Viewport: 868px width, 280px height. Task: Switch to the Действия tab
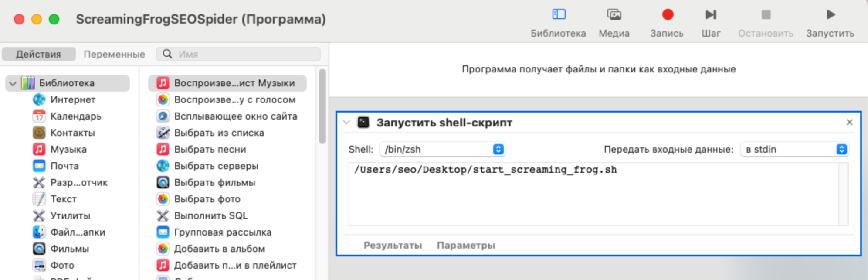[x=38, y=54]
